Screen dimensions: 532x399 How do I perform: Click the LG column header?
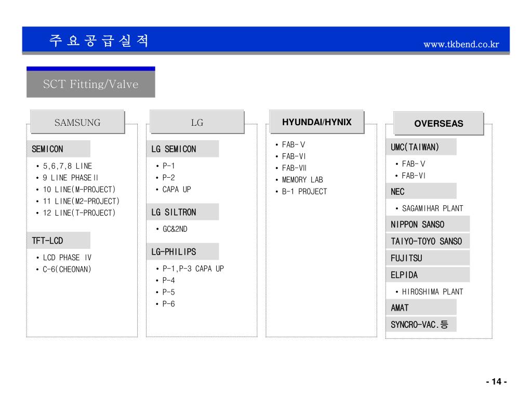point(197,122)
